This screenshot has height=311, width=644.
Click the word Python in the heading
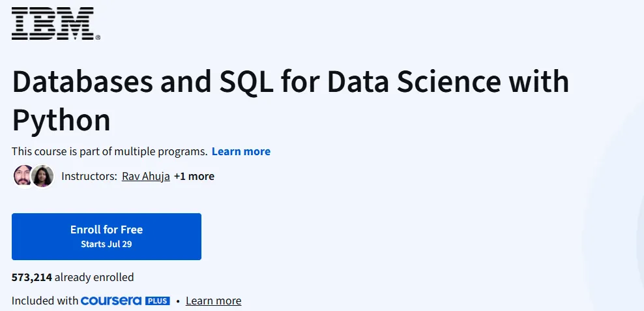click(x=61, y=121)
